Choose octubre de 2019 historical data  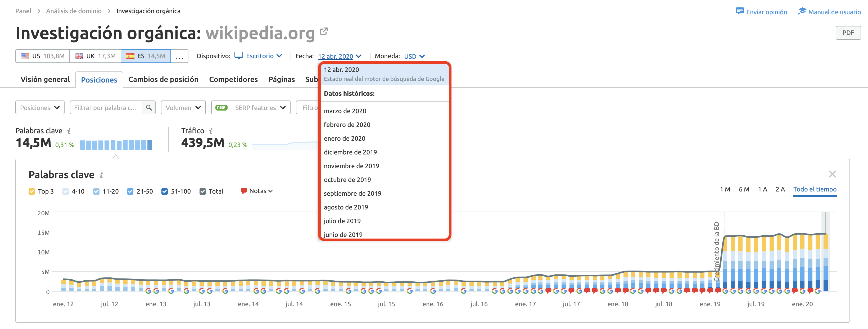coord(384,180)
